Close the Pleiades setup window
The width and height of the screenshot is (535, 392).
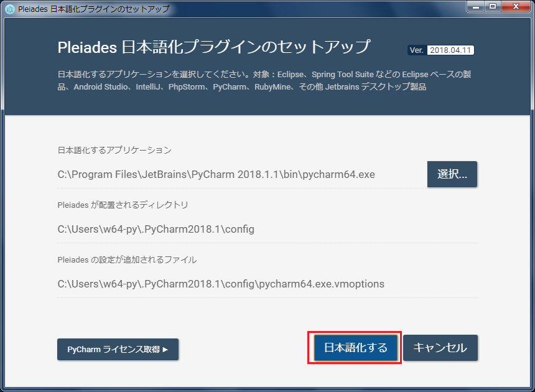tap(516, 6)
